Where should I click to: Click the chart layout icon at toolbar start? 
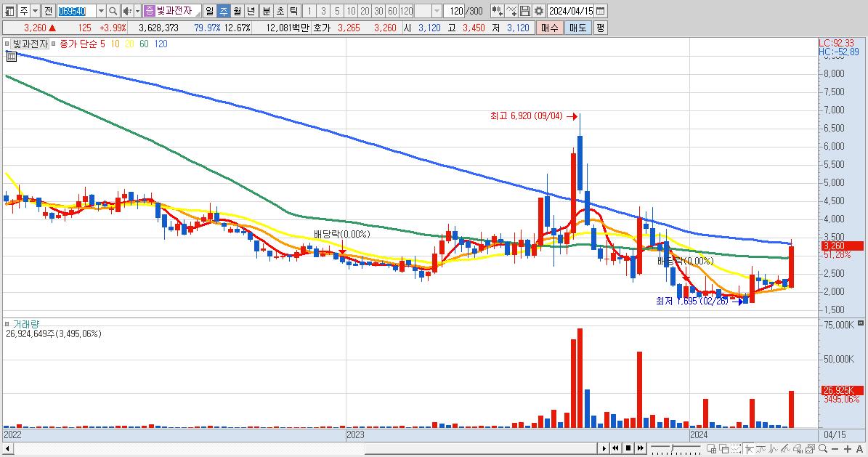(9, 10)
